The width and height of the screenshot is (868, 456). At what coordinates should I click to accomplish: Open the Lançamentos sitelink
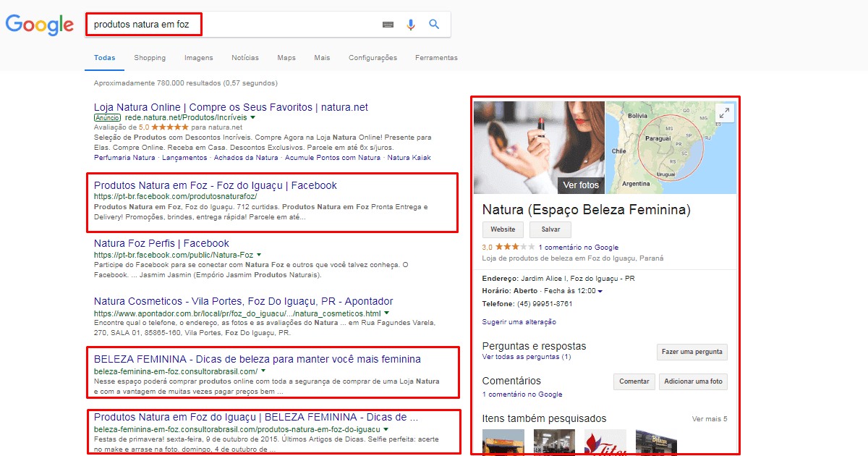pyautogui.click(x=185, y=157)
